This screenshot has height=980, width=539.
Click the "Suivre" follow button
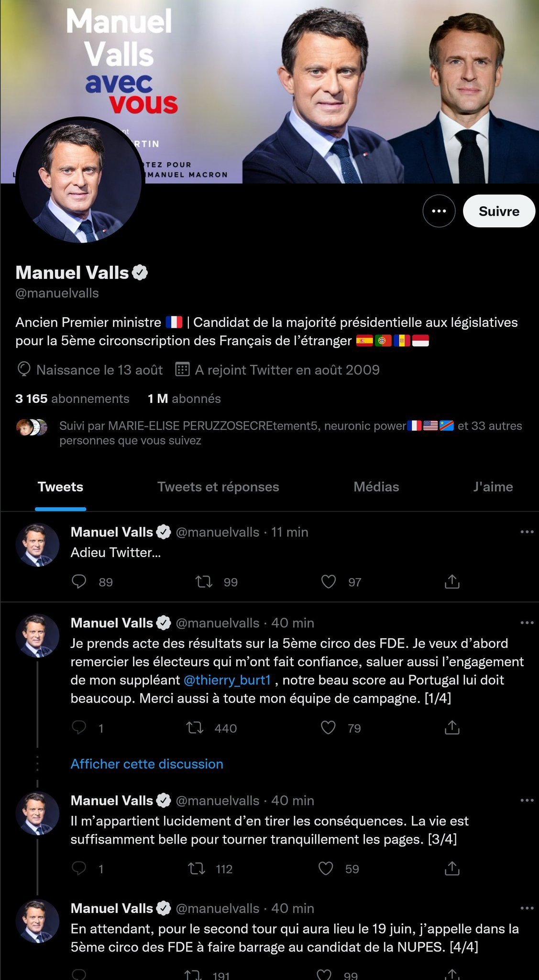[499, 211]
